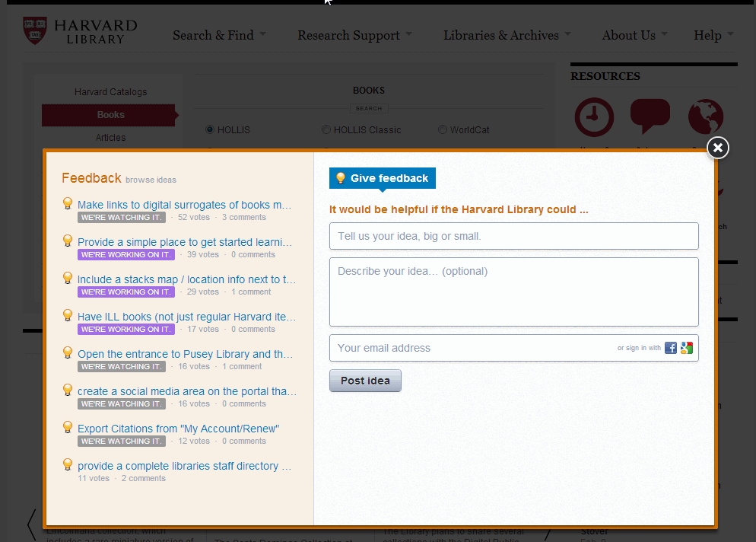
Task: Click 'We're watching it' badge under Export Citations
Action: [x=122, y=441]
